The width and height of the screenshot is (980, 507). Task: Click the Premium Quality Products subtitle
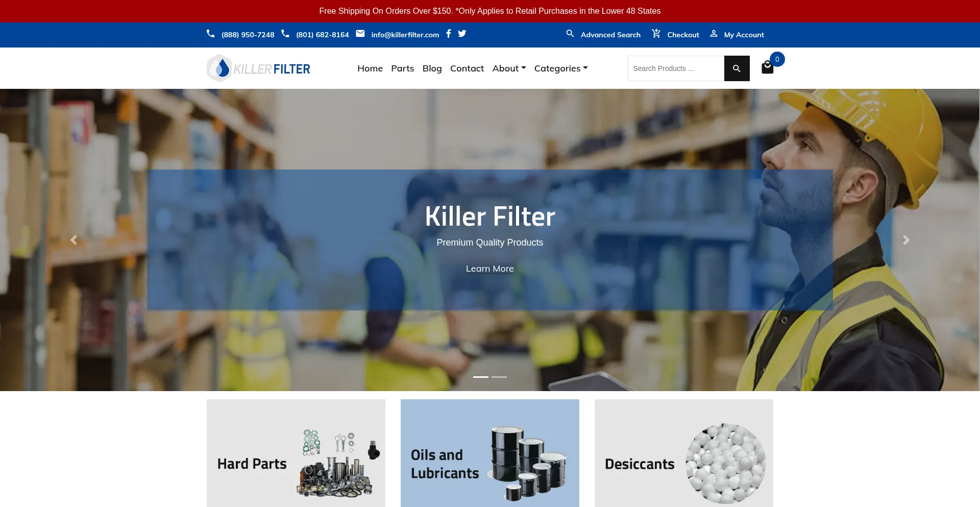click(490, 243)
